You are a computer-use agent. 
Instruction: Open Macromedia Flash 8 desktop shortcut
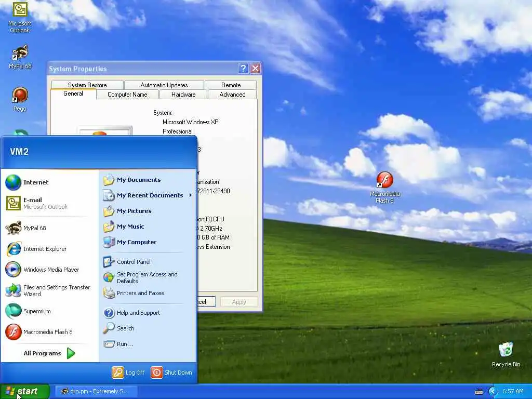tap(385, 188)
